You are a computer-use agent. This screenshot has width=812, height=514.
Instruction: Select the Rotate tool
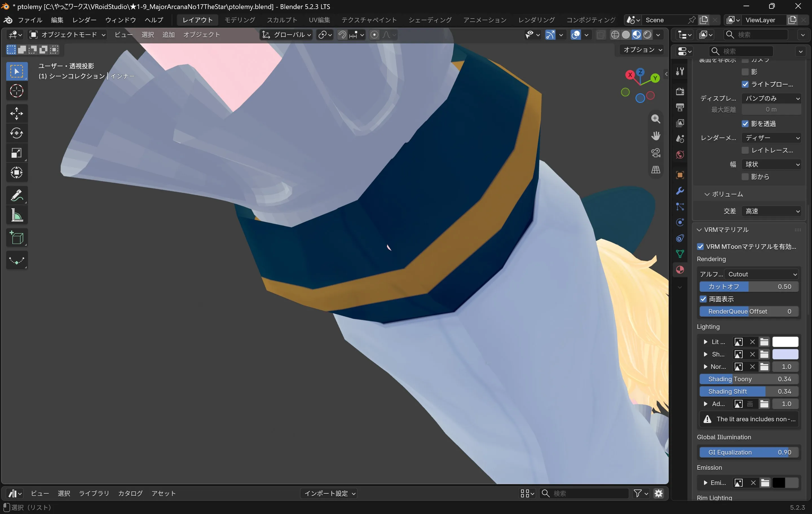click(17, 133)
